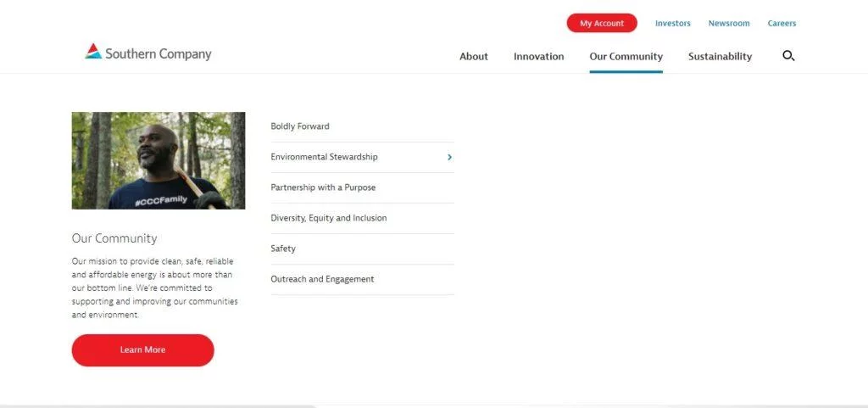This screenshot has width=868, height=408.
Task: Go to Outreach and Engagement
Action: pos(322,279)
